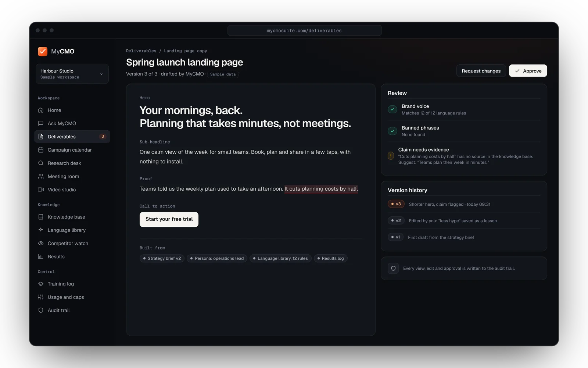This screenshot has height=368, width=588.
Task: Select version v1 in Version history
Action: (x=396, y=237)
